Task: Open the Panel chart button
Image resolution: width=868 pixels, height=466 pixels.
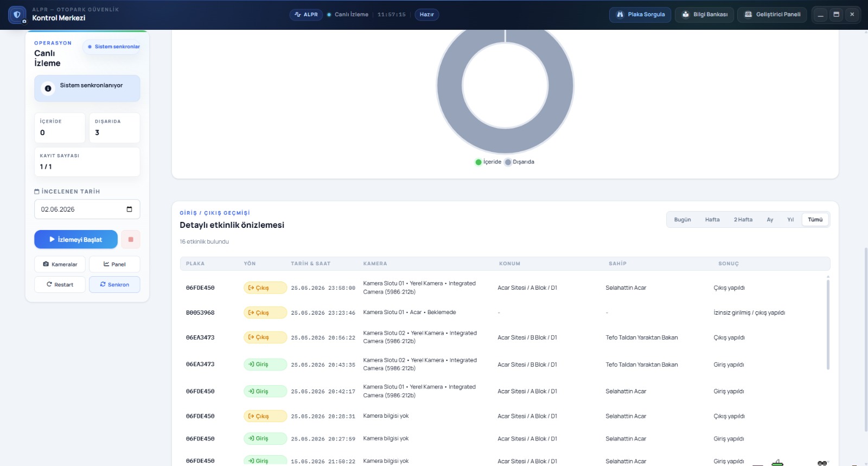Action: pyautogui.click(x=114, y=264)
